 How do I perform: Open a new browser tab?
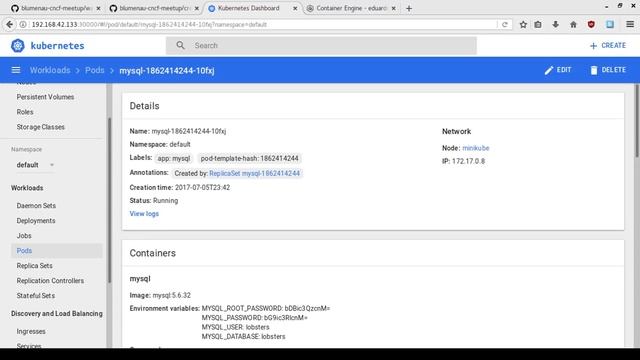[x=409, y=8]
